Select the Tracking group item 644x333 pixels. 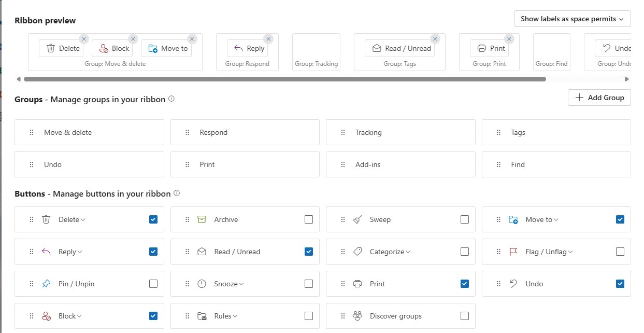400,132
